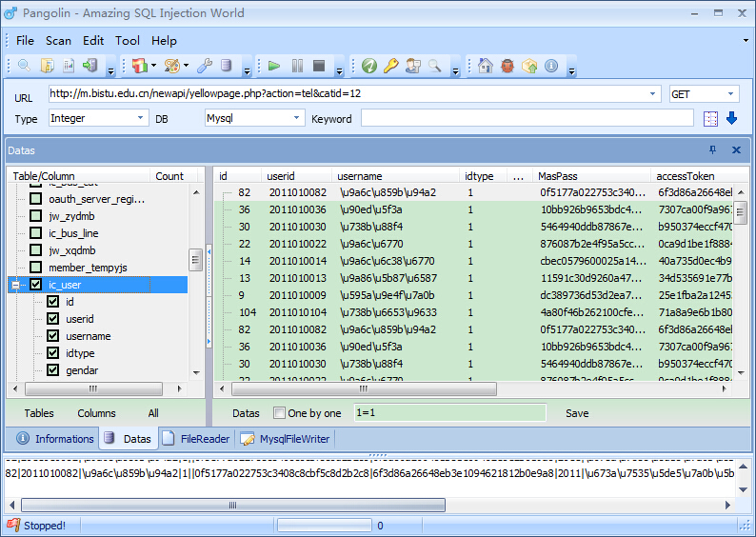Image resolution: width=756 pixels, height=537 pixels.
Task: Click the user card toolbar icon
Action: (x=413, y=66)
